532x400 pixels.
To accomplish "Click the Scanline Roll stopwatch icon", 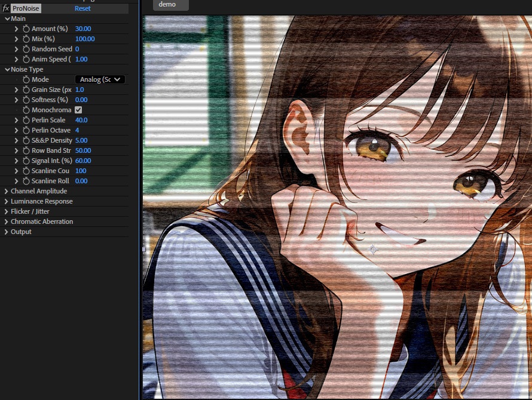I will [26, 181].
